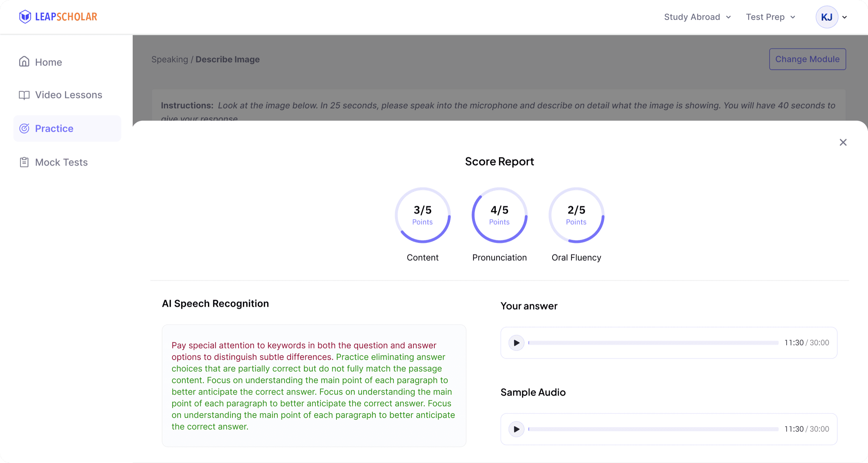Open Mock Tests from the sidebar

tap(67, 162)
